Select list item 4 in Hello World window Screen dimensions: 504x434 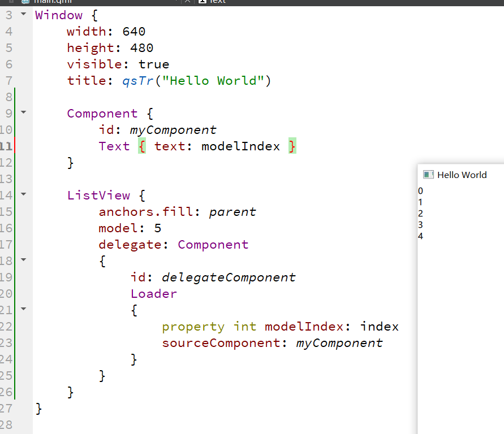(x=420, y=236)
